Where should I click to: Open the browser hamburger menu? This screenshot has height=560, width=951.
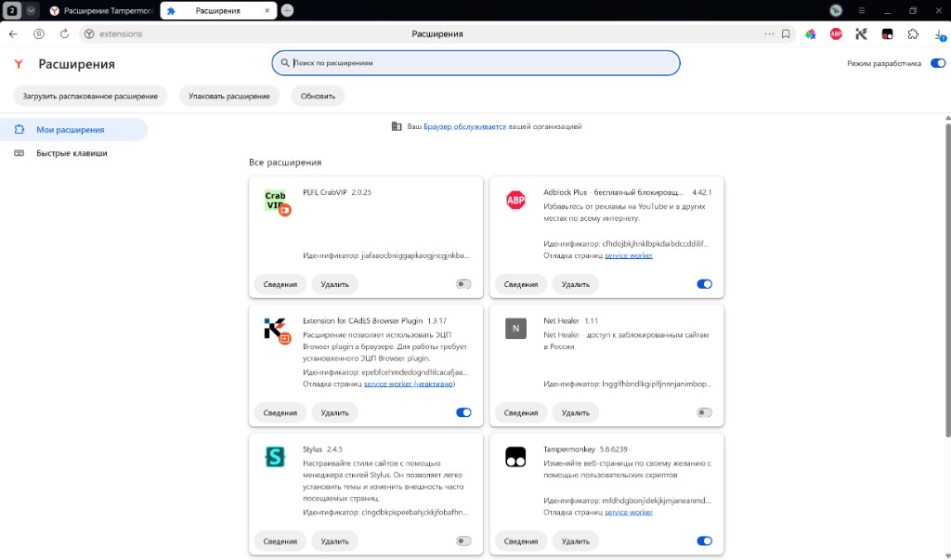(x=861, y=10)
